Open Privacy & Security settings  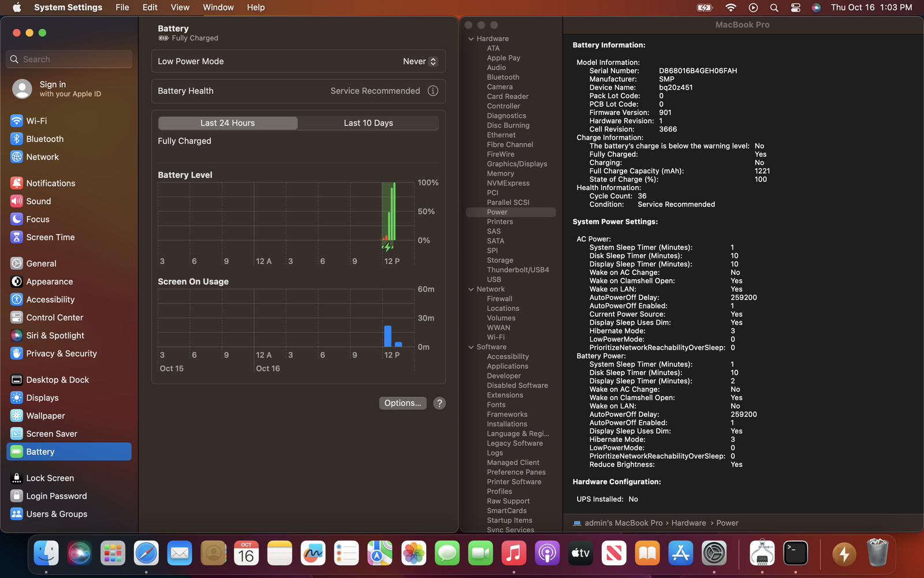pos(61,353)
